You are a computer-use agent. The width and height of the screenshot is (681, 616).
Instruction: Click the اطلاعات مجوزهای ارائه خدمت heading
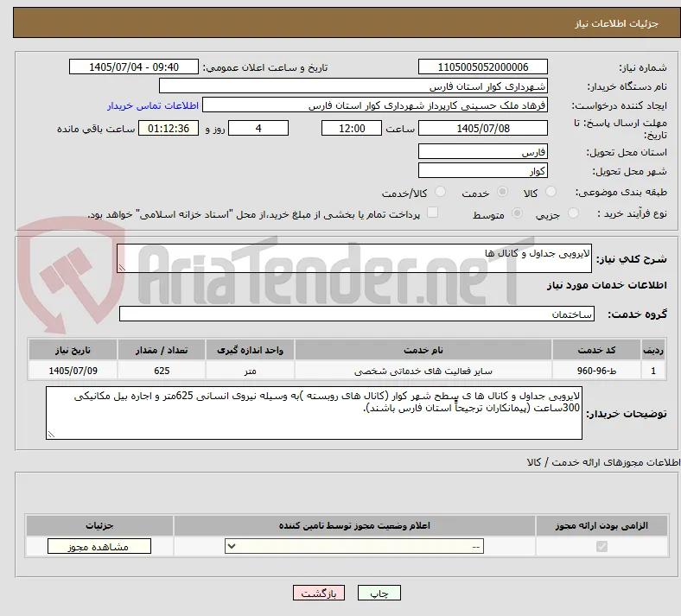(604, 462)
